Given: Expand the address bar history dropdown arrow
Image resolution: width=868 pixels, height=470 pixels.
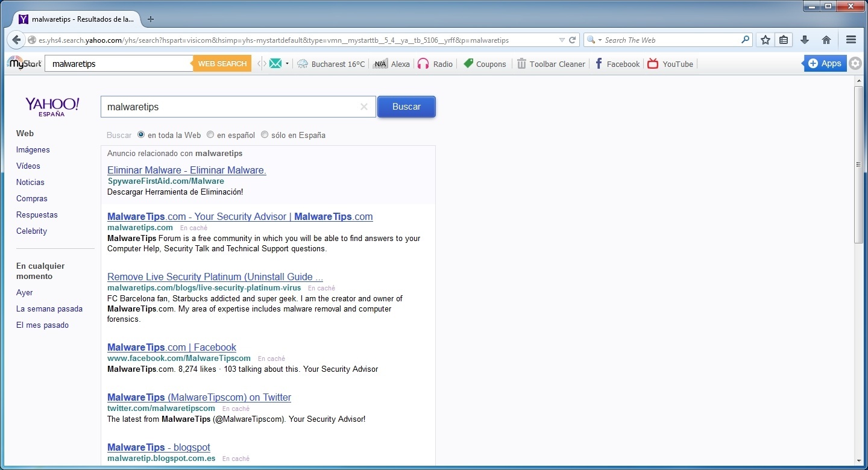Looking at the screenshot, I should pyautogui.click(x=562, y=40).
